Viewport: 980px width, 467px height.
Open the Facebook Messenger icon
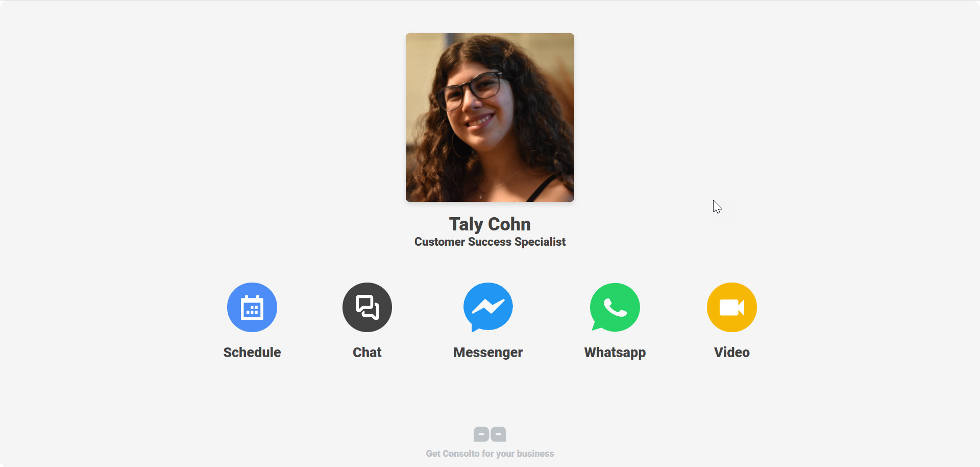488,307
